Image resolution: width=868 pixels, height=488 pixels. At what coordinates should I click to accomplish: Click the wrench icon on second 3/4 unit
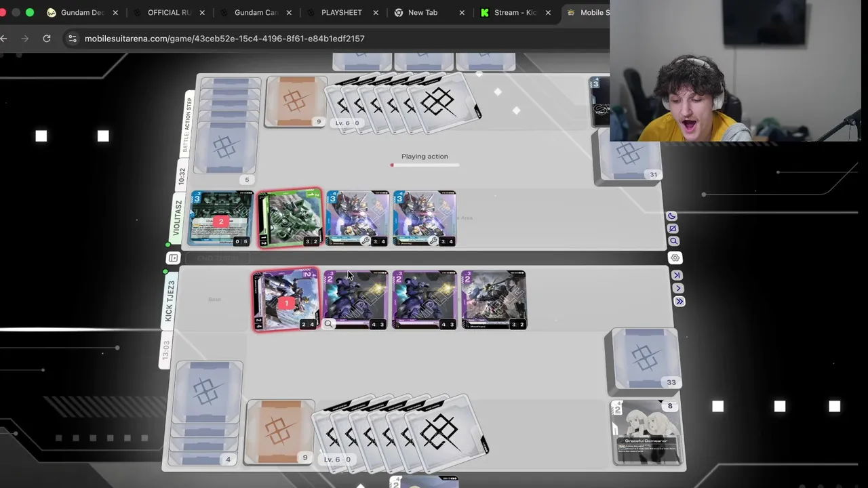(433, 241)
